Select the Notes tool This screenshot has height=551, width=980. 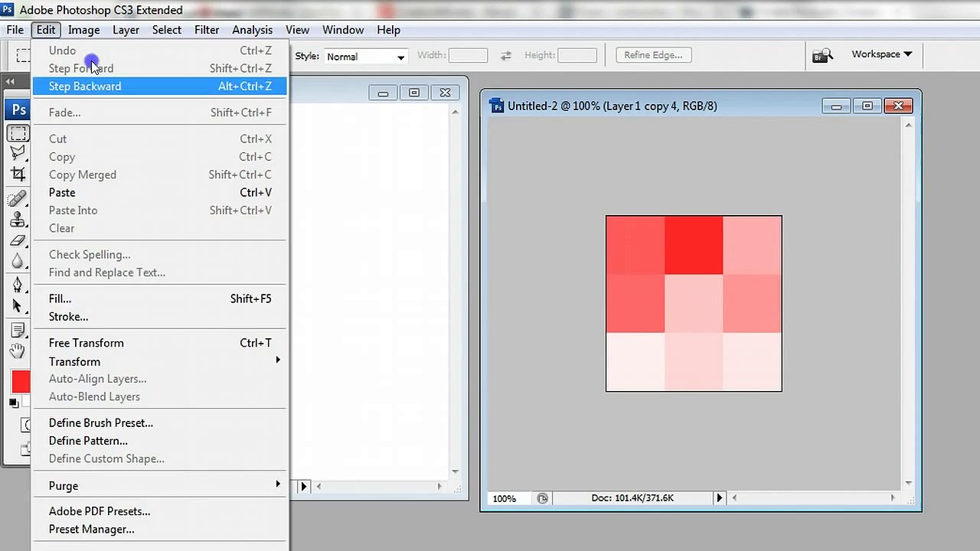pyautogui.click(x=18, y=331)
